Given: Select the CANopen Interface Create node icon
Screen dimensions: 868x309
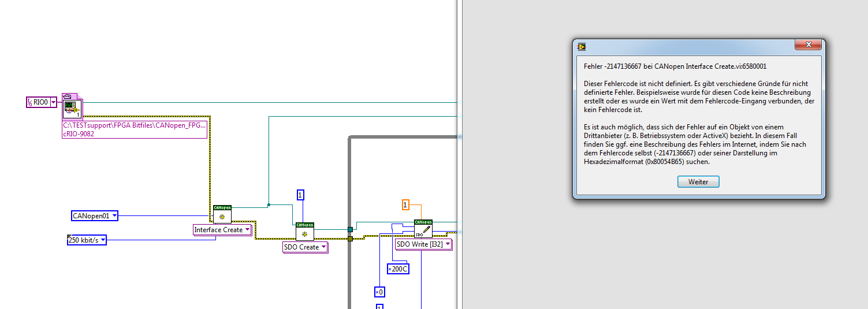Looking at the screenshot, I should tap(222, 214).
